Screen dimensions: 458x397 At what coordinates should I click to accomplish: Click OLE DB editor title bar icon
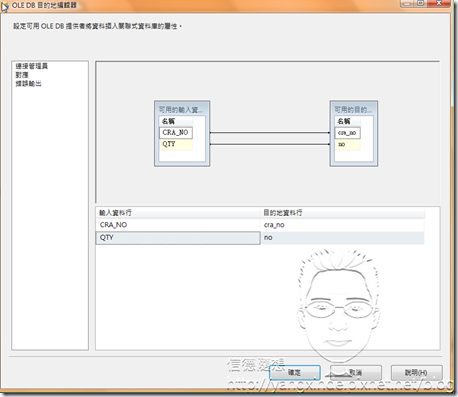(x=4, y=6)
